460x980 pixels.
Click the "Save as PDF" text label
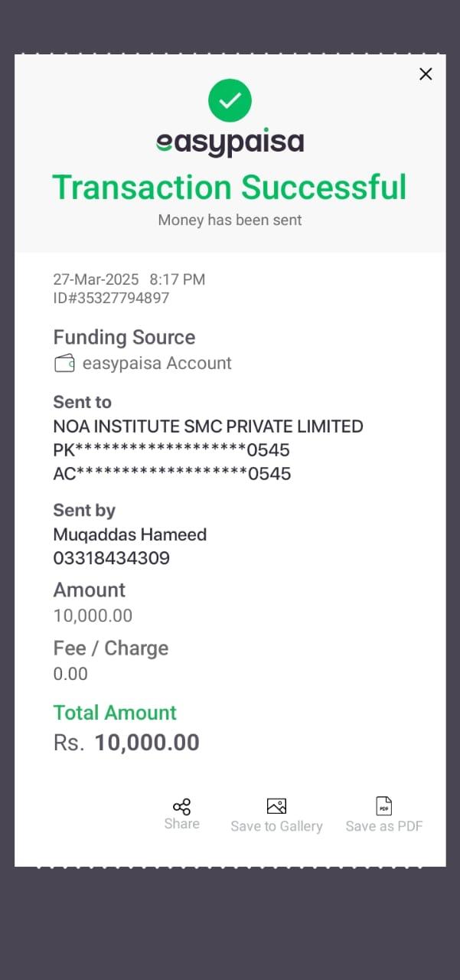click(383, 827)
